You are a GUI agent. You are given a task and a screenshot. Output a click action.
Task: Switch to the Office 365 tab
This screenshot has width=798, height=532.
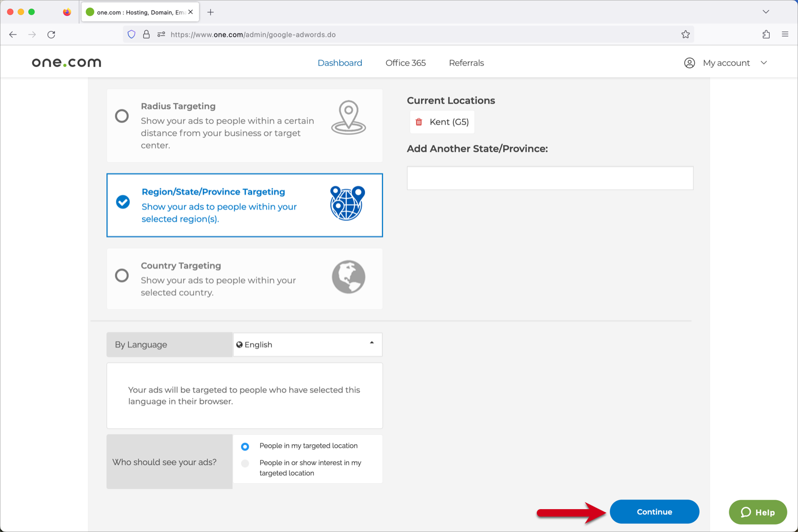point(405,63)
